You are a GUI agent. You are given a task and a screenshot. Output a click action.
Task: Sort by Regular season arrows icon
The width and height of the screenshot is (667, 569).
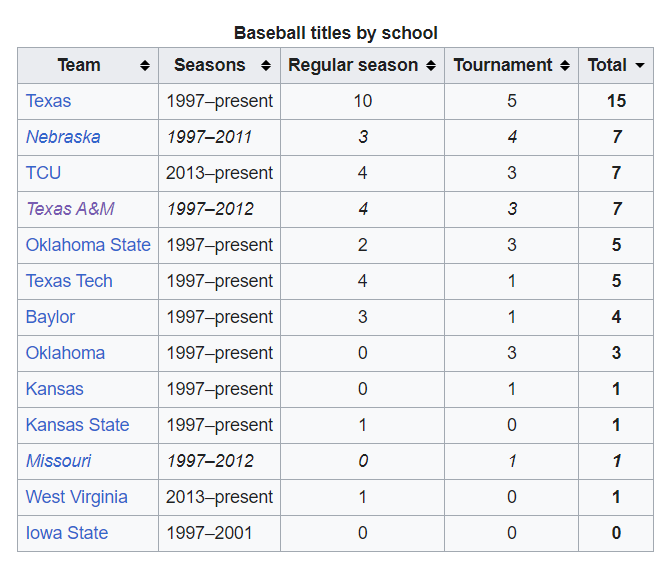pyautogui.click(x=431, y=66)
